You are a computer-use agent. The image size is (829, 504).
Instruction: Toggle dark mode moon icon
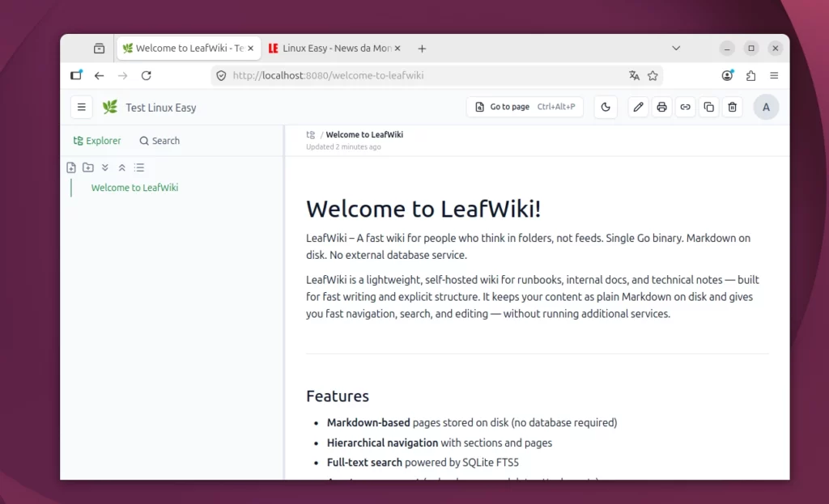(x=606, y=108)
